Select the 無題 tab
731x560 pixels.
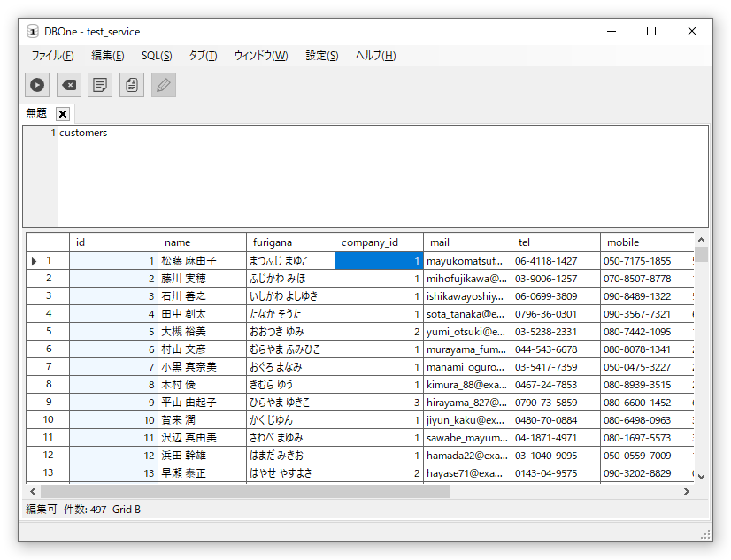(36, 113)
